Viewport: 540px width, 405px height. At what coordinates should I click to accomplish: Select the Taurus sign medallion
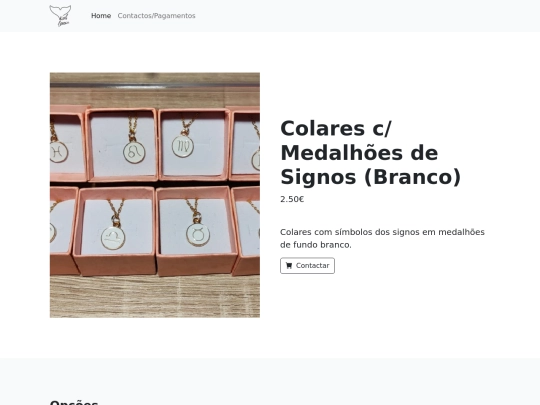(198, 235)
